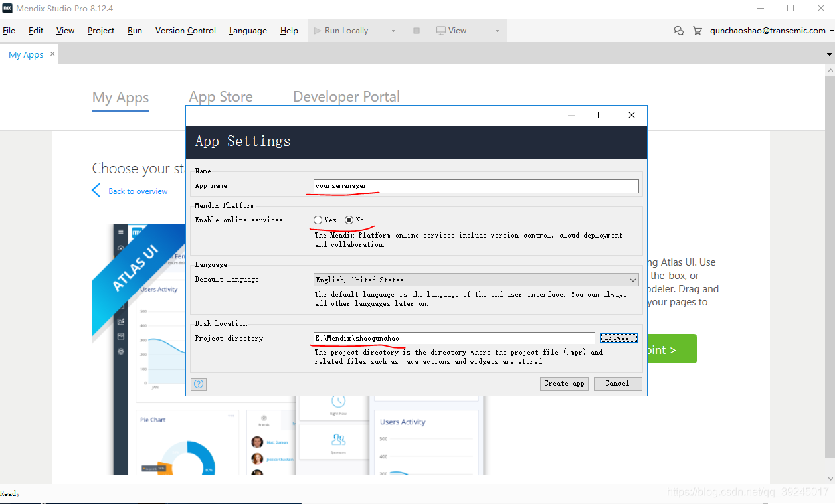Viewport: 835px width, 504px height.
Task: Expand the Default language dropdown
Action: 632,280
